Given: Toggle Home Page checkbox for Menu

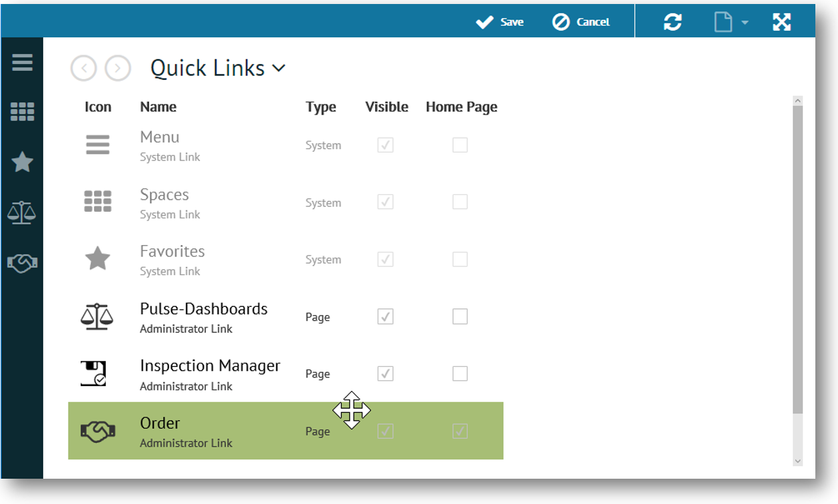Looking at the screenshot, I should point(460,144).
